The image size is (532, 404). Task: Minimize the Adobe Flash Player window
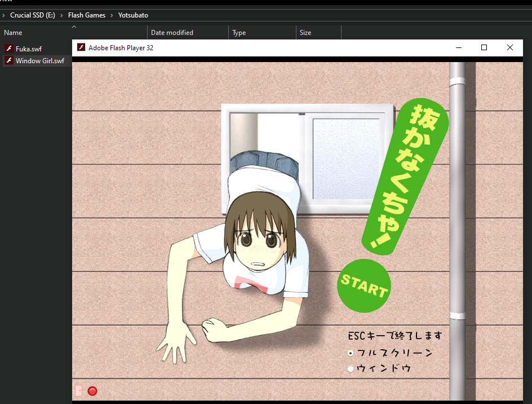459,47
